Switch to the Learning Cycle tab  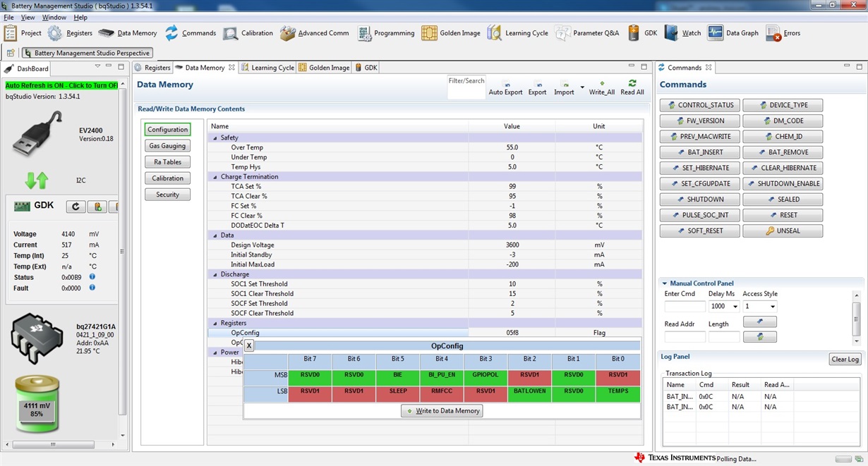(267, 68)
